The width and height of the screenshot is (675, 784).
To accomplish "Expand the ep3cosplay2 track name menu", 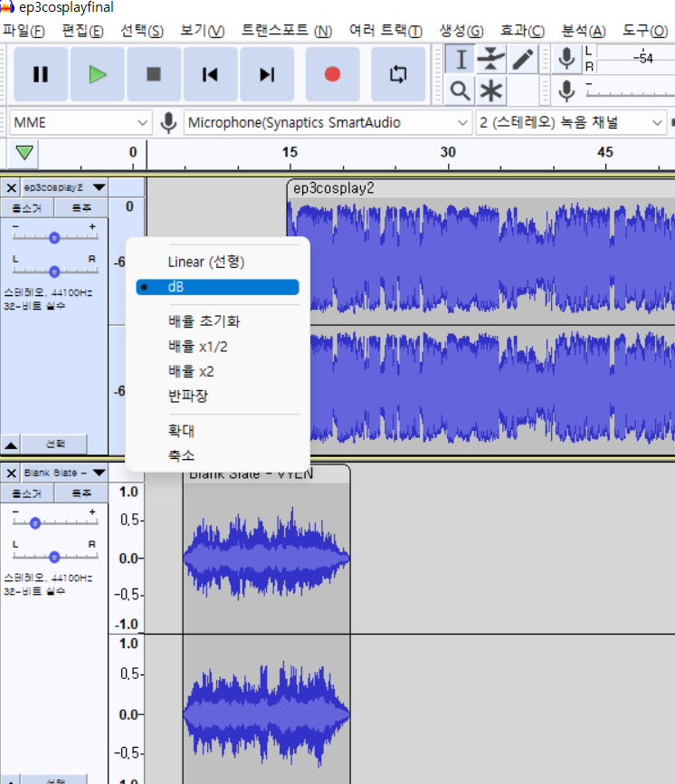I will [x=99, y=187].
